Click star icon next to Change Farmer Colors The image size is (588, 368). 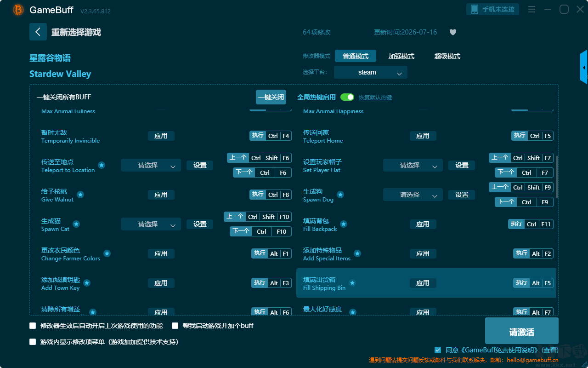tap(107, 253)
